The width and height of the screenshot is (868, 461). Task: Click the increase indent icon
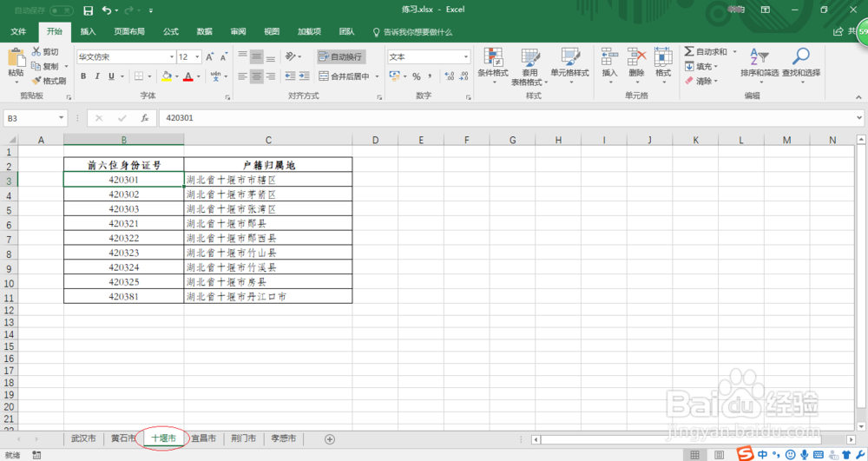(x=304, y=76)
